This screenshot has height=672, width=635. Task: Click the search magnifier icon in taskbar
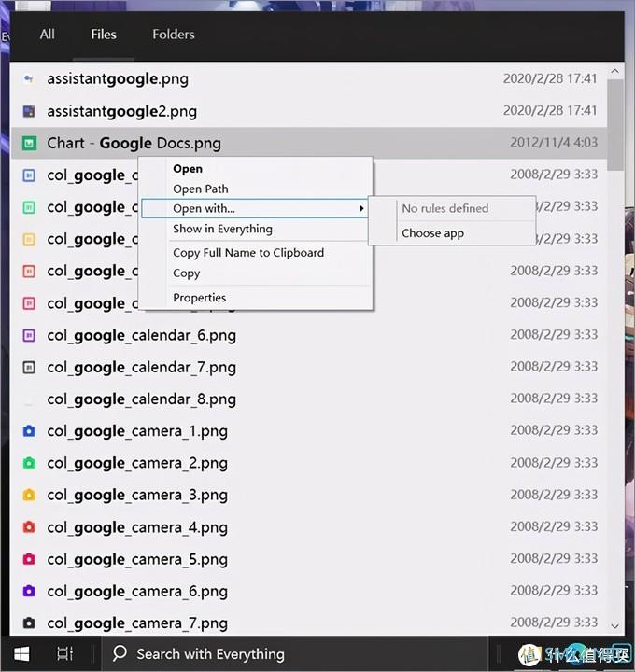[x=120, y=653]
